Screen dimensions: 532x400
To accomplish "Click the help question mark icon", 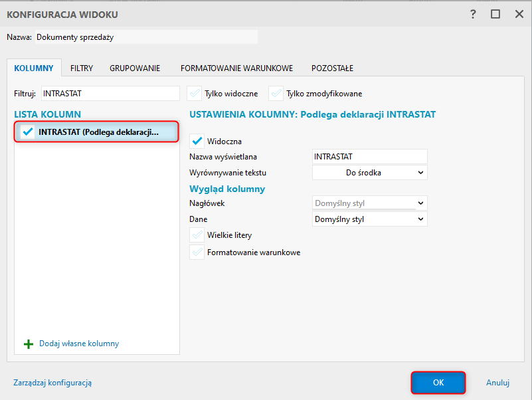I will pos(474,14).
